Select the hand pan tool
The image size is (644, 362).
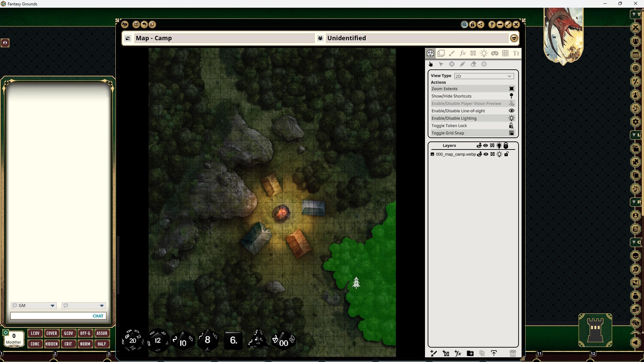(x=431, y=64)
